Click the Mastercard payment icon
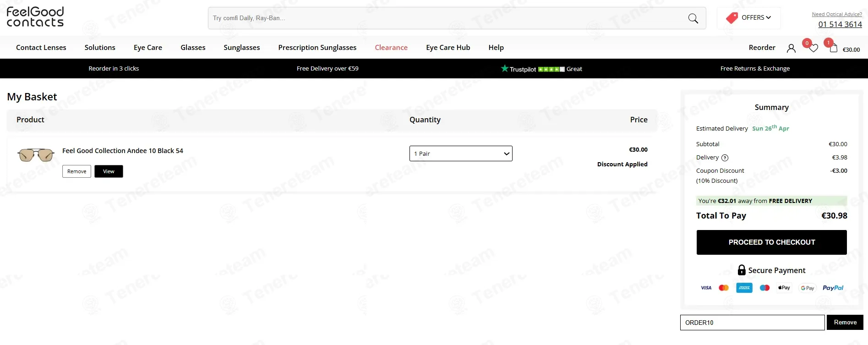Image resolution: width=868 pixels, height=345 pixels. (724, 288)
